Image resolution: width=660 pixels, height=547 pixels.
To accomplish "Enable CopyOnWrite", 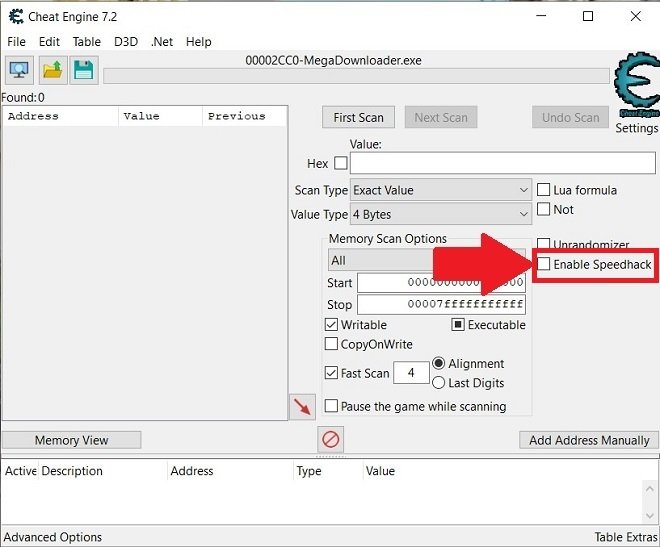I will point(331,344).
